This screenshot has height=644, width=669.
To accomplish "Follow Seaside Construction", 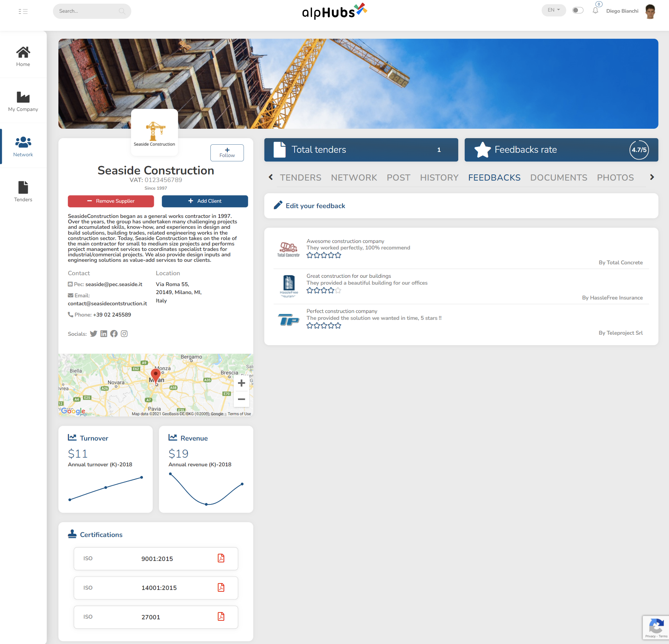I will click(x=227, y=153).
